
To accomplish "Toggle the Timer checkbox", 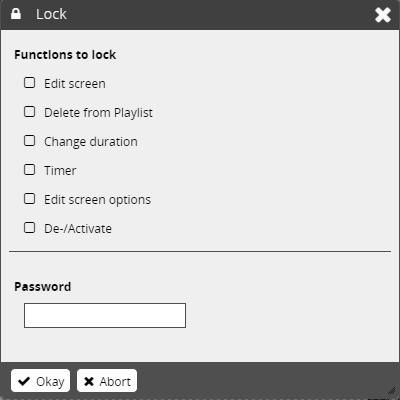I will (x=29, y=170).
